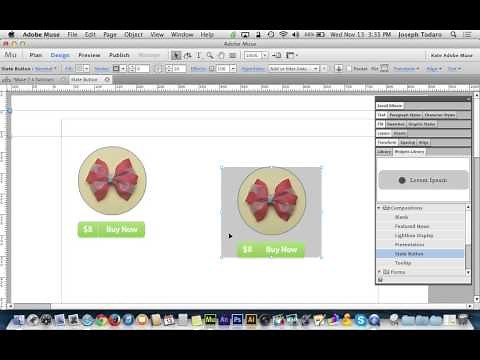Switch to the Swatches panel tab
The width and height of the screenshot is (480, 360).
point(396,124)
